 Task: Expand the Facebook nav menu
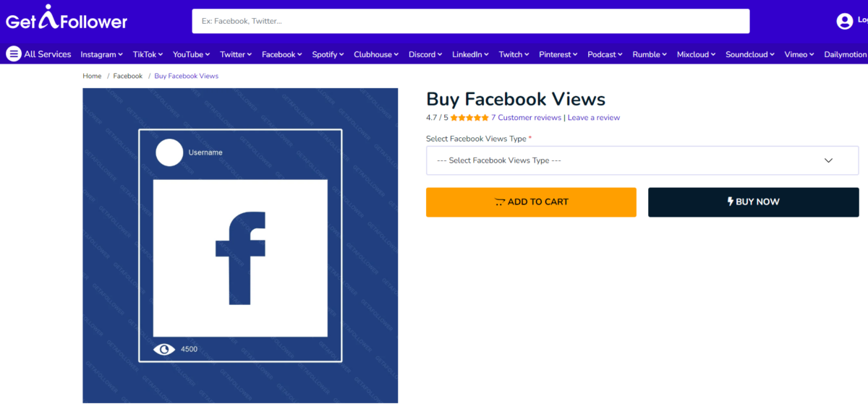(x=282, y=54)
